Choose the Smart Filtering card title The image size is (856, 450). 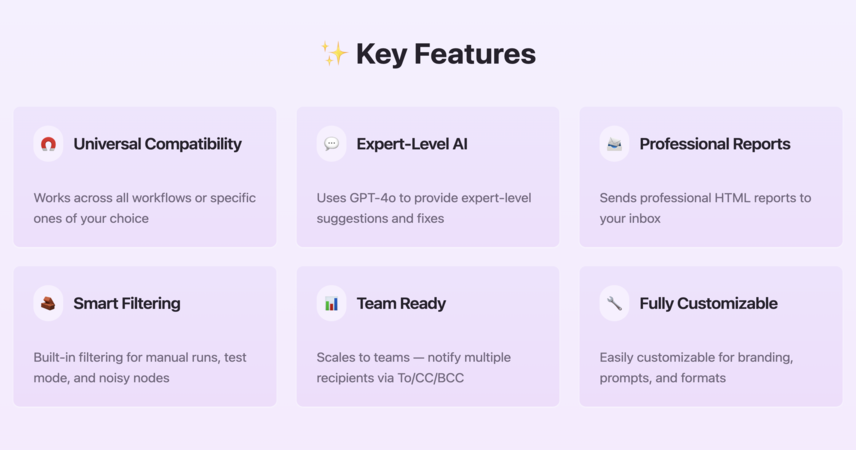tap(127, 304)
